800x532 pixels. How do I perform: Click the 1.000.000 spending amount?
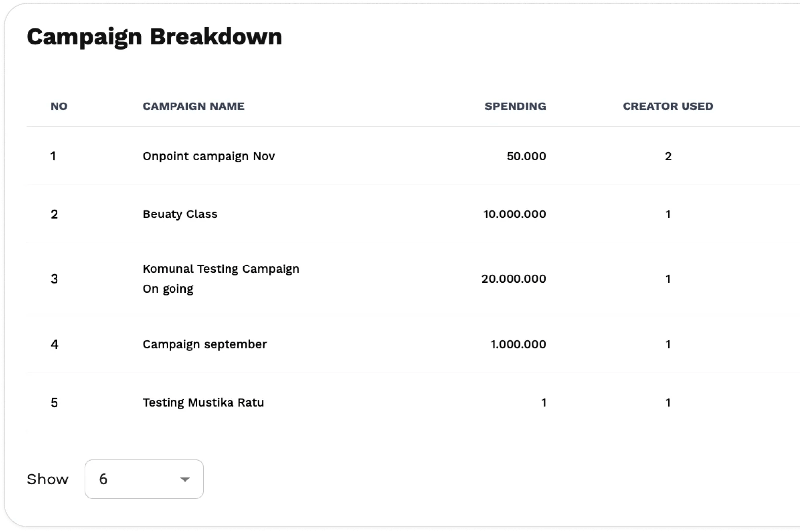point(518,344)
